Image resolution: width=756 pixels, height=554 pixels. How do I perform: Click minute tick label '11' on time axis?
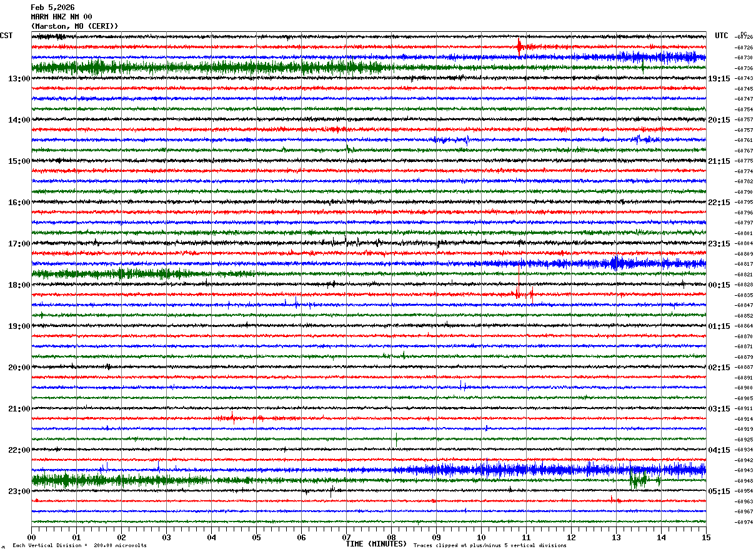pyautogui.click(x=526, y=537)
